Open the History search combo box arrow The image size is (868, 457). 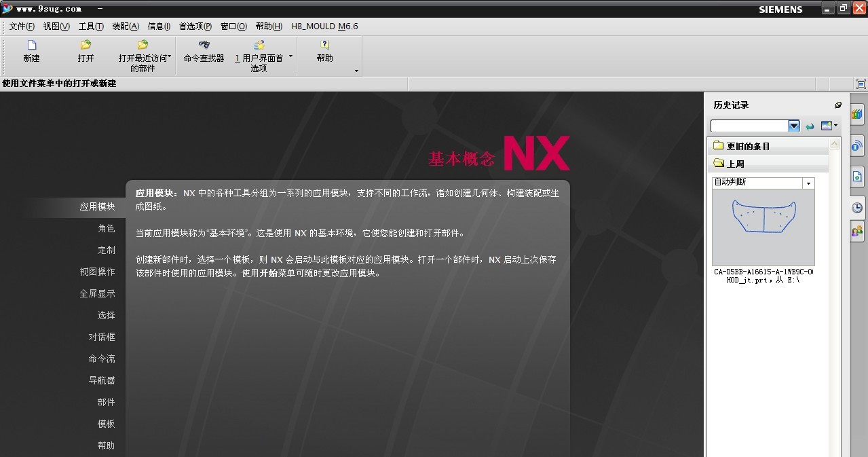point(794,126)
